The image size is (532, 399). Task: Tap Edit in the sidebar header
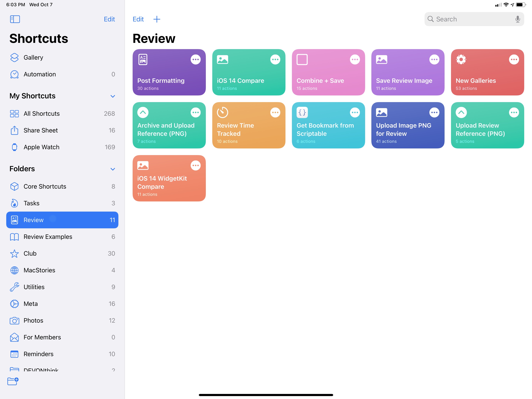click(x=109, y=19)
